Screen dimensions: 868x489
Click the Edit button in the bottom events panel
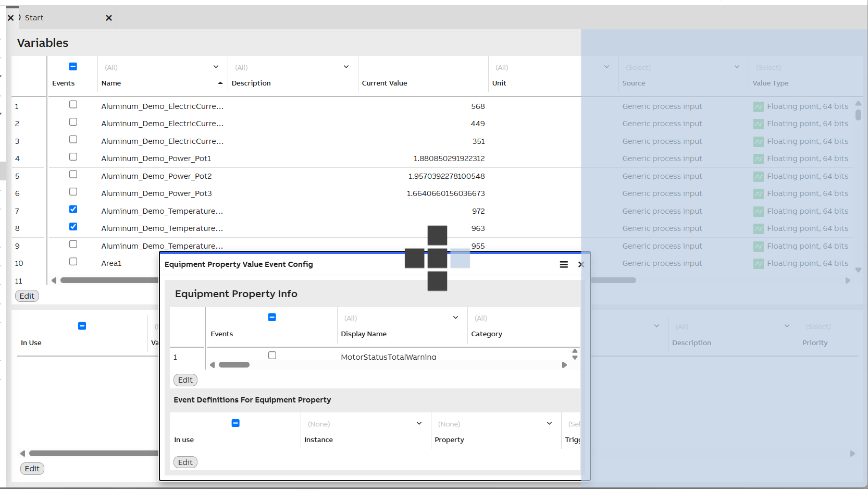(32, 469)
